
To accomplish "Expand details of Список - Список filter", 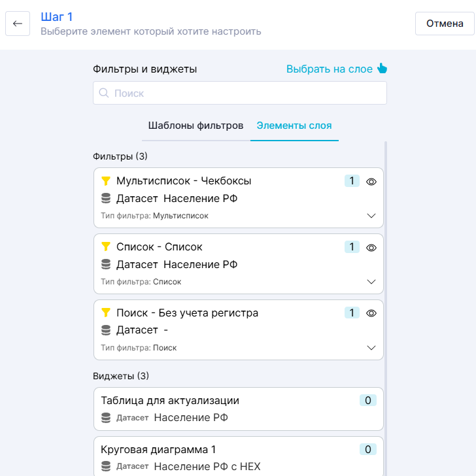I will 371,282.
